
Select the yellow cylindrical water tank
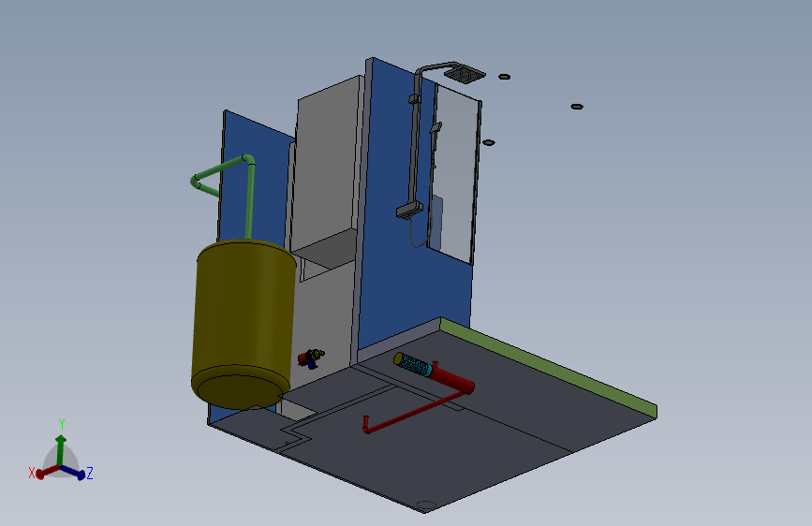pyautogui.click(x=243, y=324)
